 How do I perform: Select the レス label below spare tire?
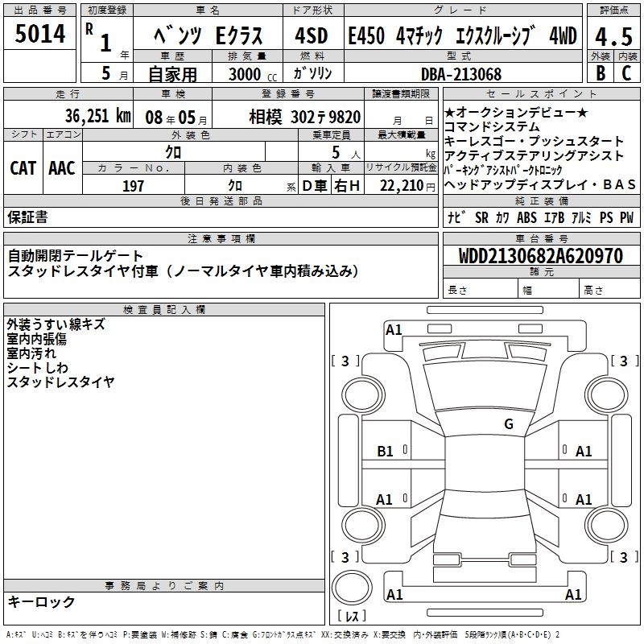click(352, 616)
